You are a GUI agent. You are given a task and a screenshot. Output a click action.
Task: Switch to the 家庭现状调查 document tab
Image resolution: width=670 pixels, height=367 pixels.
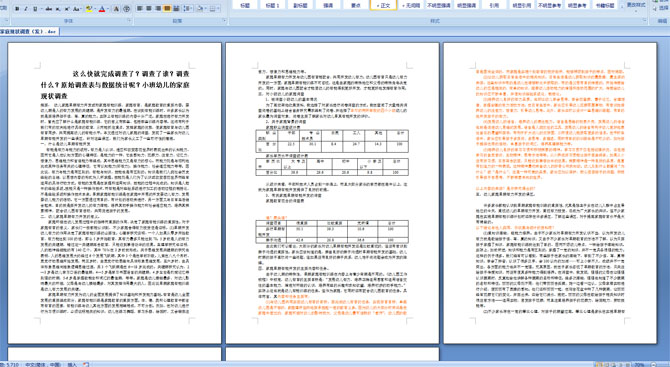click(28, 31)
